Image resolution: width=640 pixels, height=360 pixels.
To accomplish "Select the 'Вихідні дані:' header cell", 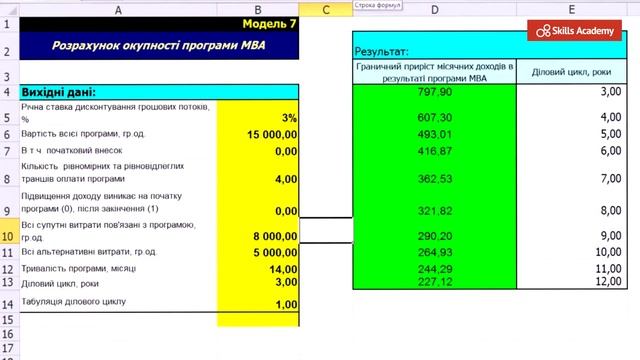I will [159, 92].
